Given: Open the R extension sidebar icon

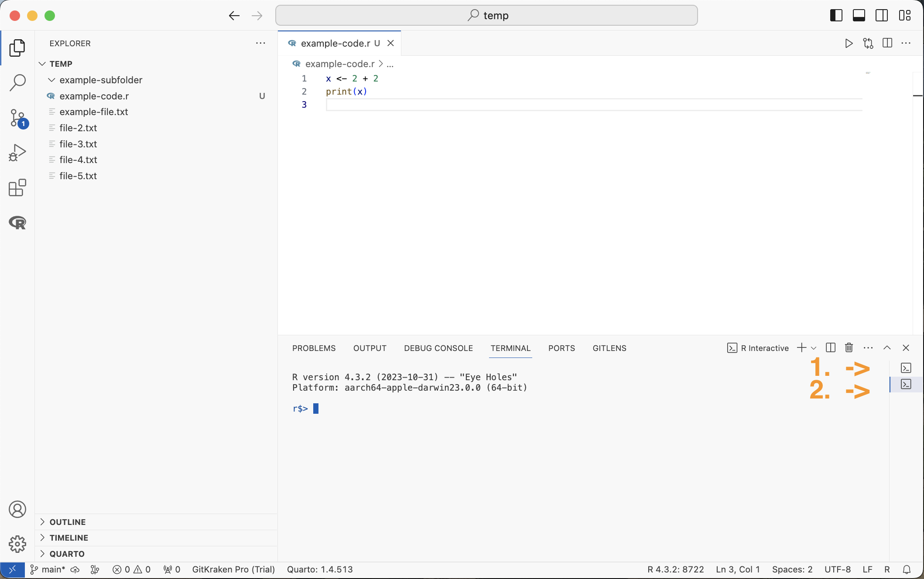Looking at the screenshot, I should pyautogui.click(x=17, y=223).
